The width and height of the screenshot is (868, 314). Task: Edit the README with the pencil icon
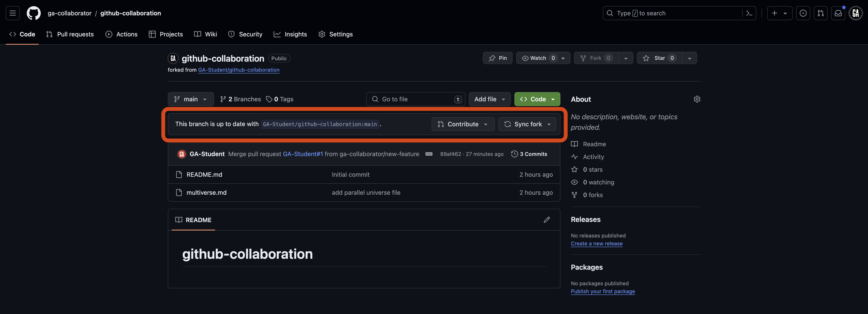click(547, 219)
